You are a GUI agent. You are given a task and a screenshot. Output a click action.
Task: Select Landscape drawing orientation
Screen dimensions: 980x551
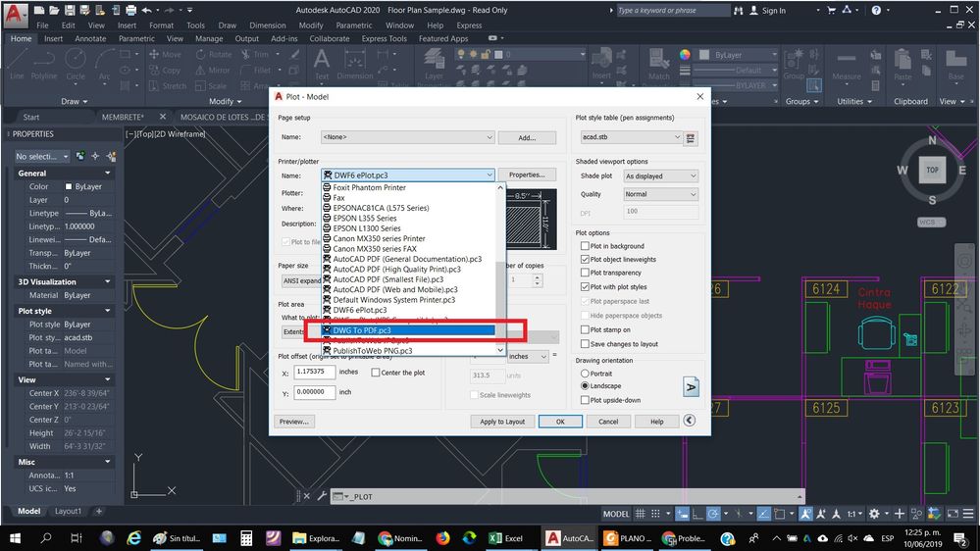point(585,386)
